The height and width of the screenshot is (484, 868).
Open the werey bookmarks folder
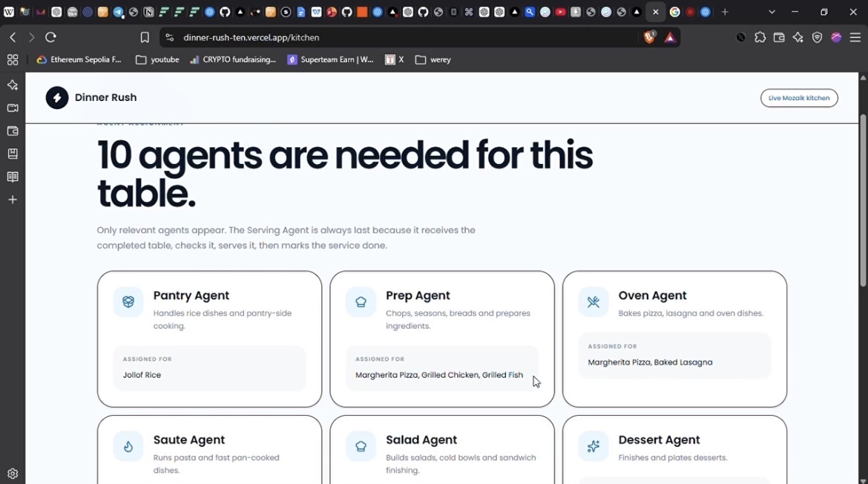(x=433, y=59)
